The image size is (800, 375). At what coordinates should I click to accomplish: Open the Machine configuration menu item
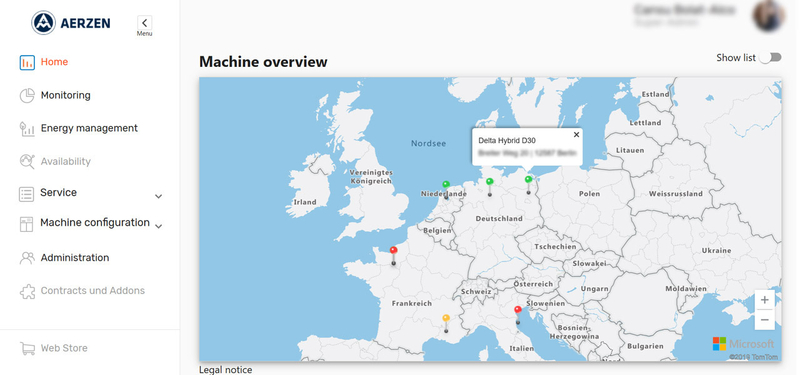[x=95, y=222]
